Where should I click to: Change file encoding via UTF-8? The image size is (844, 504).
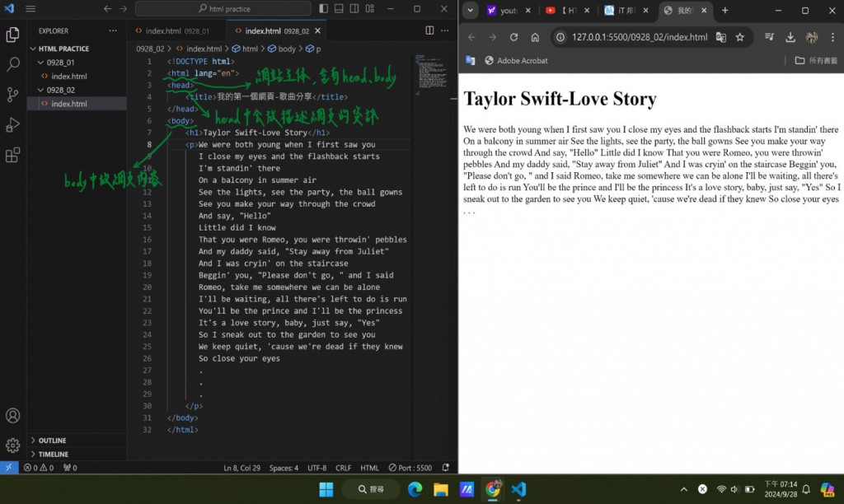tap(317, 468)
